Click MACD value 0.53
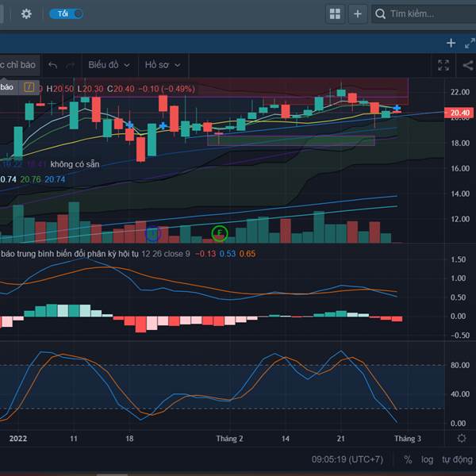 (x=228, y=254)
